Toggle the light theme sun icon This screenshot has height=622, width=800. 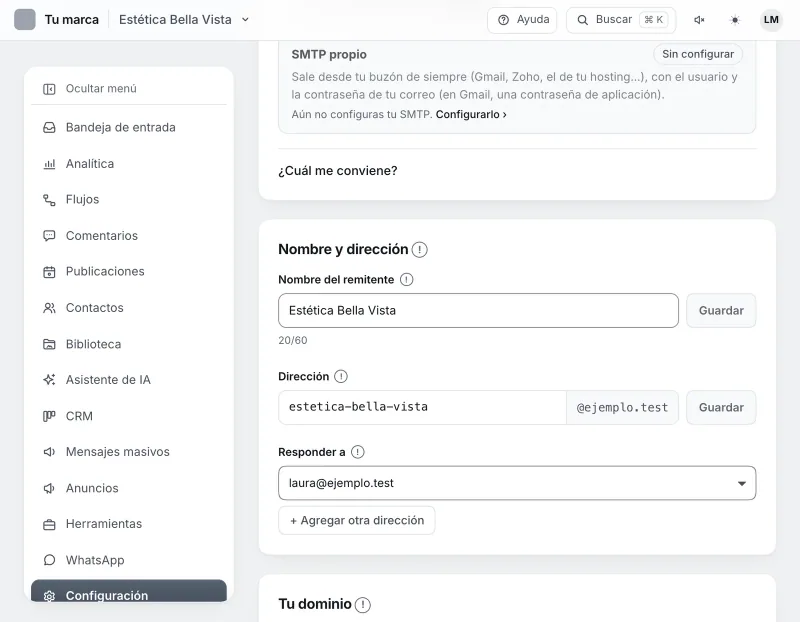735,20
